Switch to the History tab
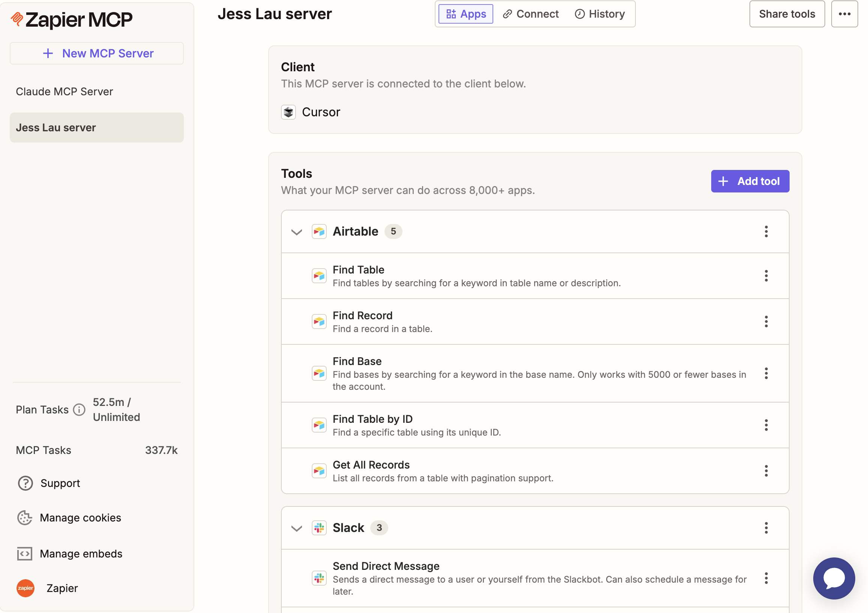This screenshot has width=868, height=613. 600,14
